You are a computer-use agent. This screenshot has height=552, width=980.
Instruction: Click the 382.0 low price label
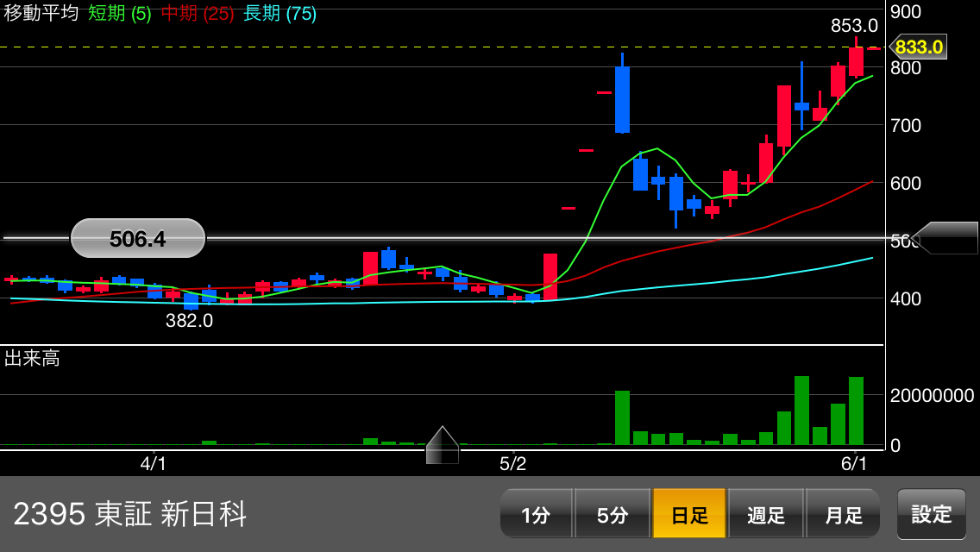(x=189, y=321)
